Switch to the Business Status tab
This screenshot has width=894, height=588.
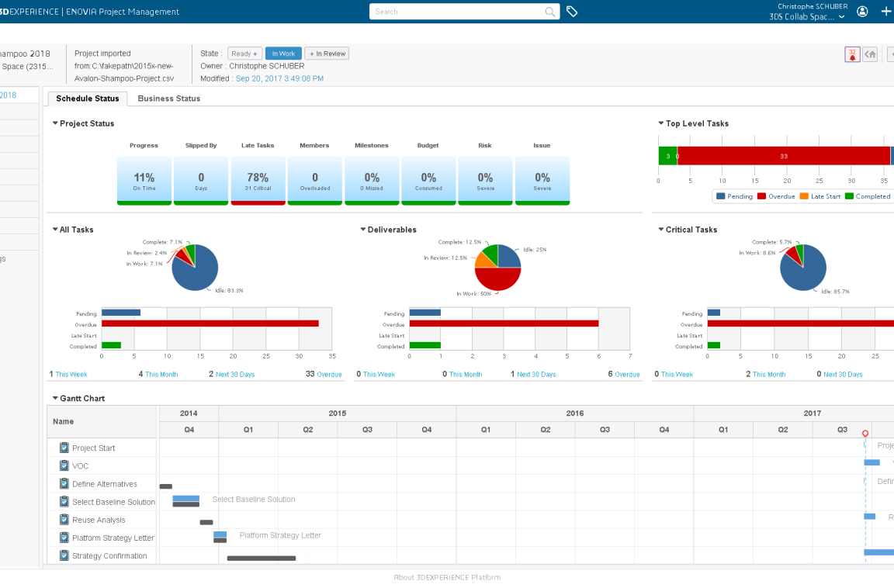tap(168, 99)
